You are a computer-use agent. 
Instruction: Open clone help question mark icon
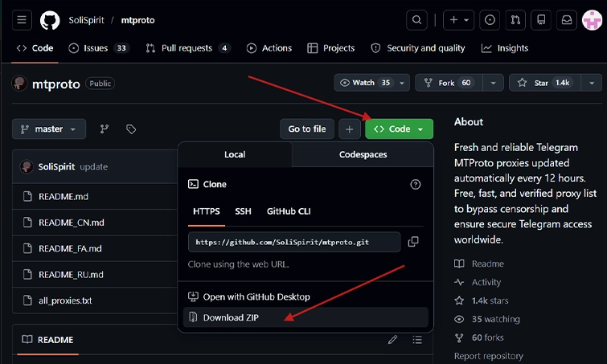point(416,185)
